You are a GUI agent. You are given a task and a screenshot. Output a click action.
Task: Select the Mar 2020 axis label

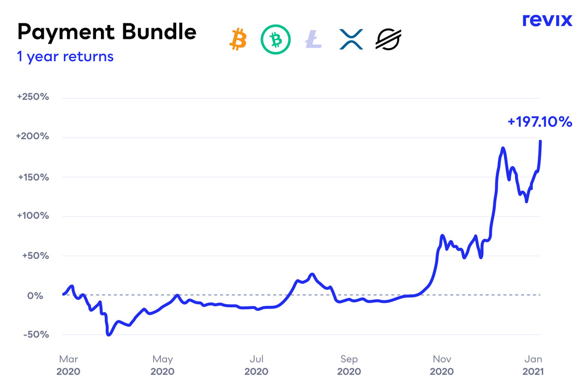pyautogui.click(x=68, y=365)
